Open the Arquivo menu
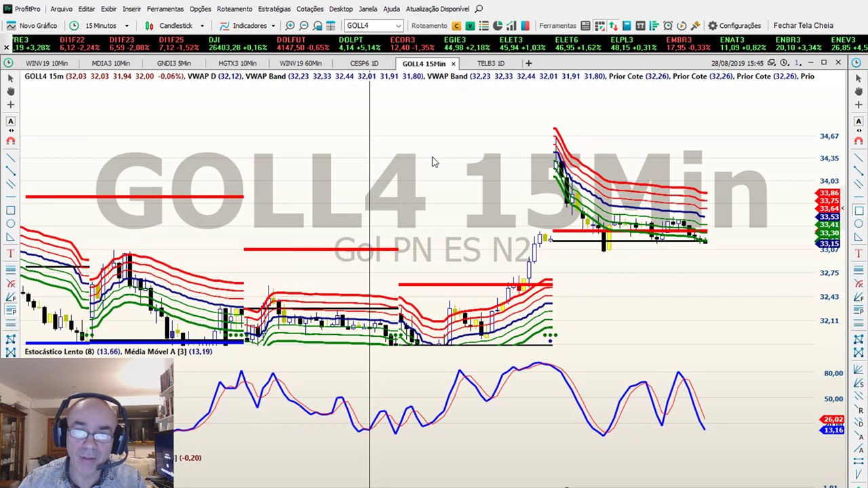868x488 pixels. tap(61, 9)
